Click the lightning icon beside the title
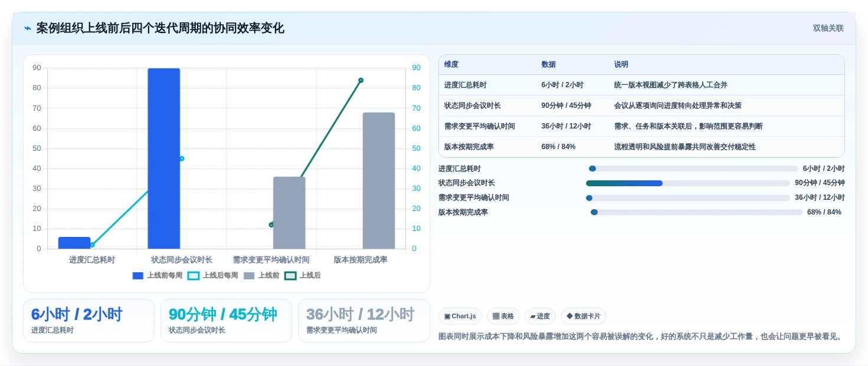Screen dimensions: 868x366 [28, 28]
